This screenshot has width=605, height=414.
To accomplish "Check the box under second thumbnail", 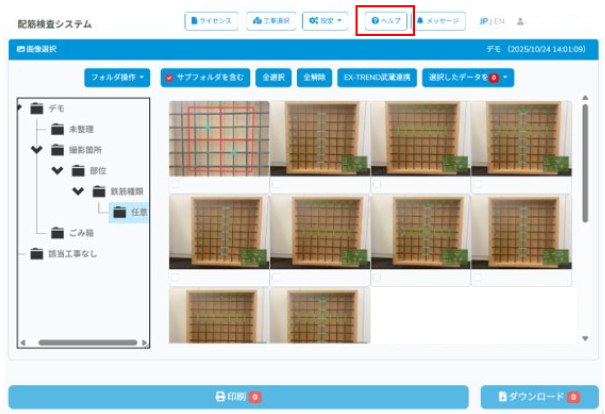I will [x=276, y=185].
